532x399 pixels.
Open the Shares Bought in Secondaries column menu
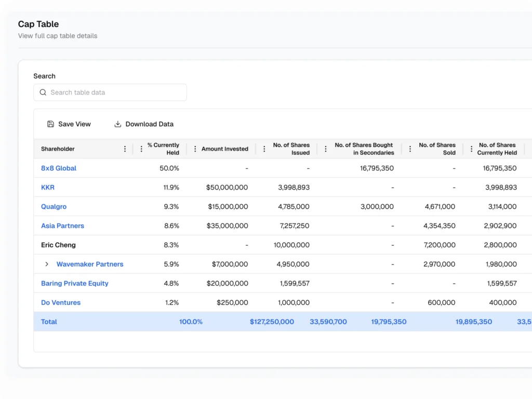click(x=325, y=149)
